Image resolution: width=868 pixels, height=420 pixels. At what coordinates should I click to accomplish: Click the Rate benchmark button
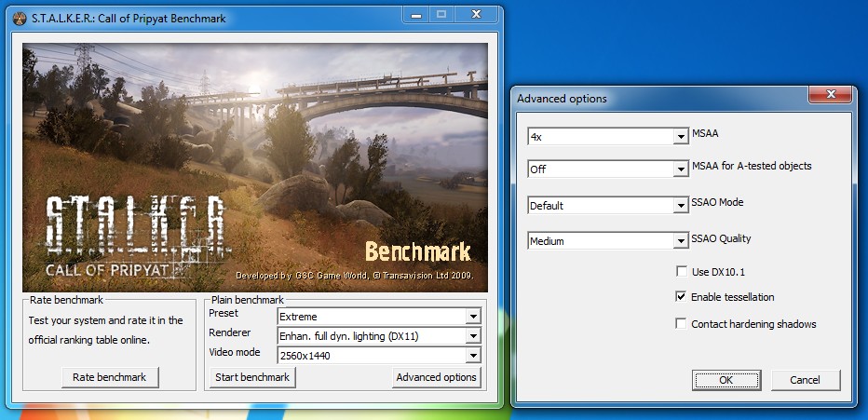pos(110,377)
